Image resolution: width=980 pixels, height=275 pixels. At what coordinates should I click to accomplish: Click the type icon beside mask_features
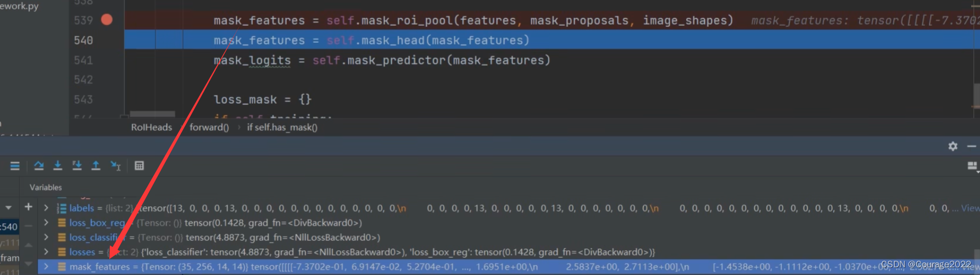tap(62, 267)
